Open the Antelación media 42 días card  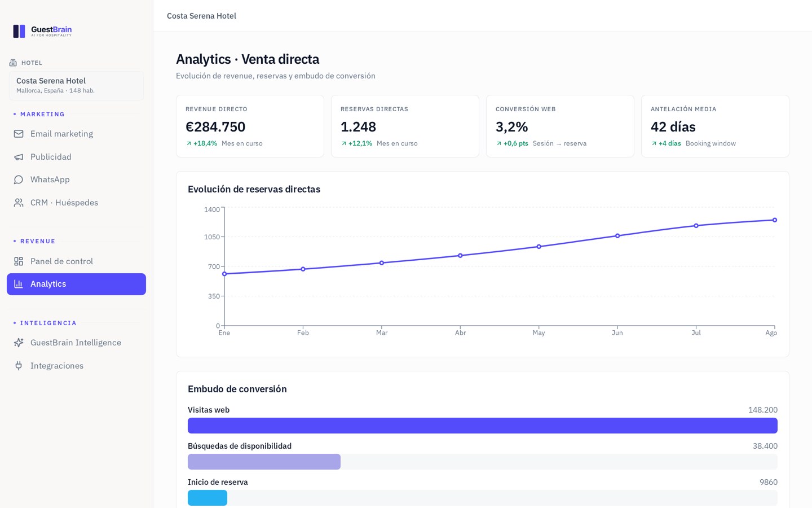(x=715, y=126)
